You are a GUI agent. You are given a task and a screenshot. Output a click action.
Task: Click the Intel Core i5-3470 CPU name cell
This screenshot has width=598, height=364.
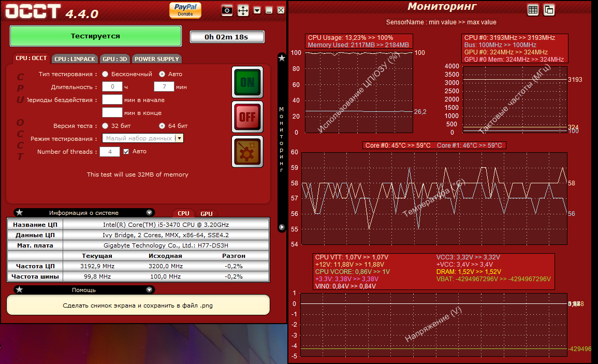(x=166, y=225)
